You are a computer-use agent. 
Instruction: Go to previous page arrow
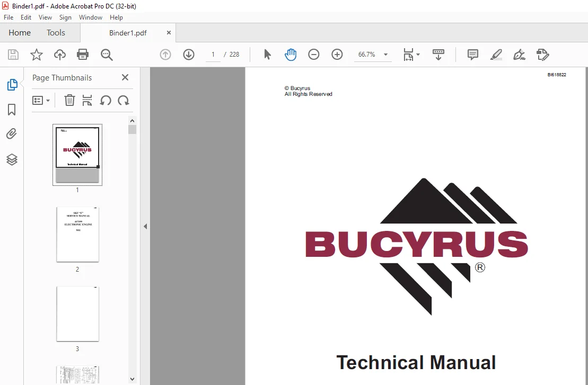(x=165, y=55)
